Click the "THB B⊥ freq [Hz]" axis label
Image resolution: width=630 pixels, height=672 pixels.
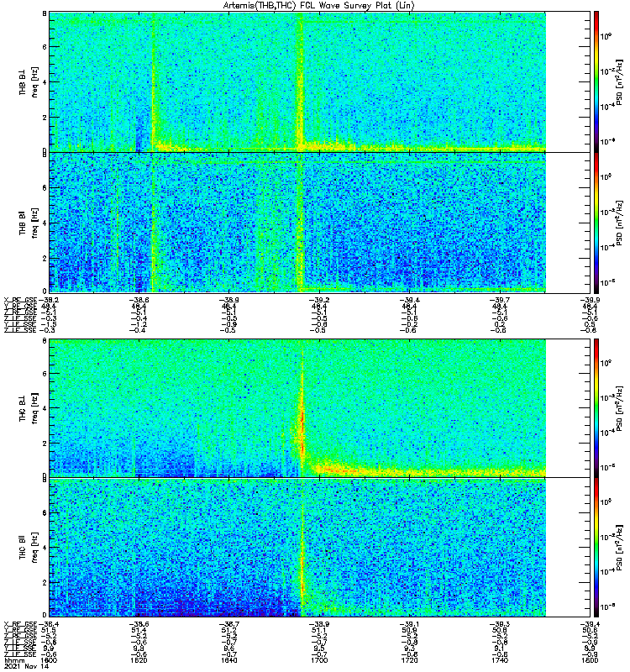pyautogui.click(x=29, y=81)
